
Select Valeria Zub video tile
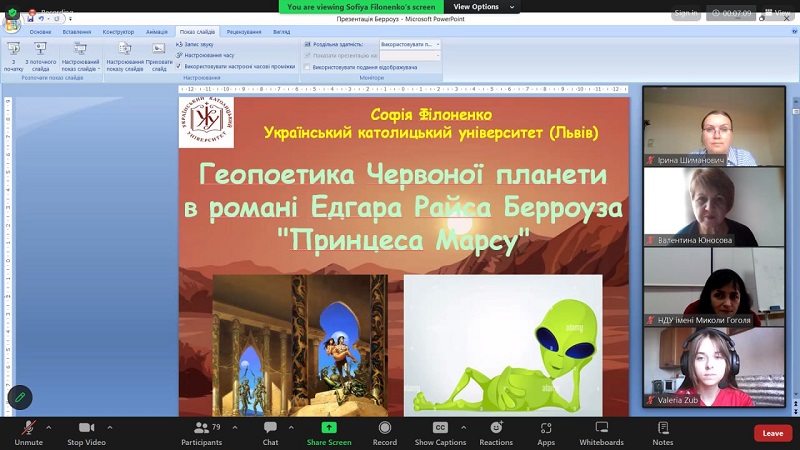pos(714,367)
